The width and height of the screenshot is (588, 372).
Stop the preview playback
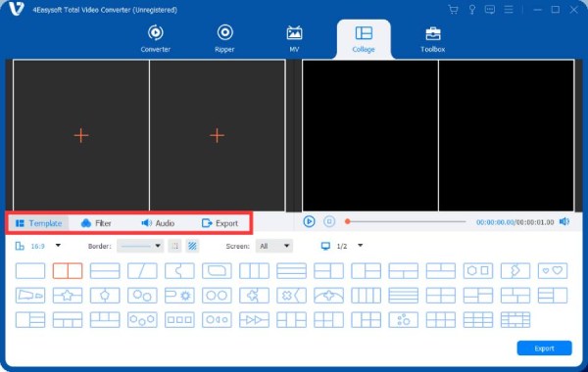(x=329, y=222)
